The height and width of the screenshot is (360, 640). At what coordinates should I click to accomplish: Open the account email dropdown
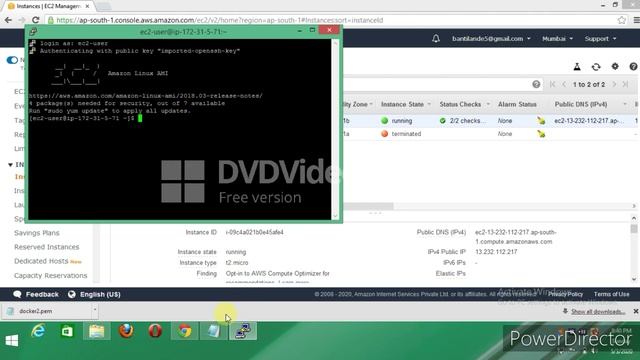(x=491, y=38)
